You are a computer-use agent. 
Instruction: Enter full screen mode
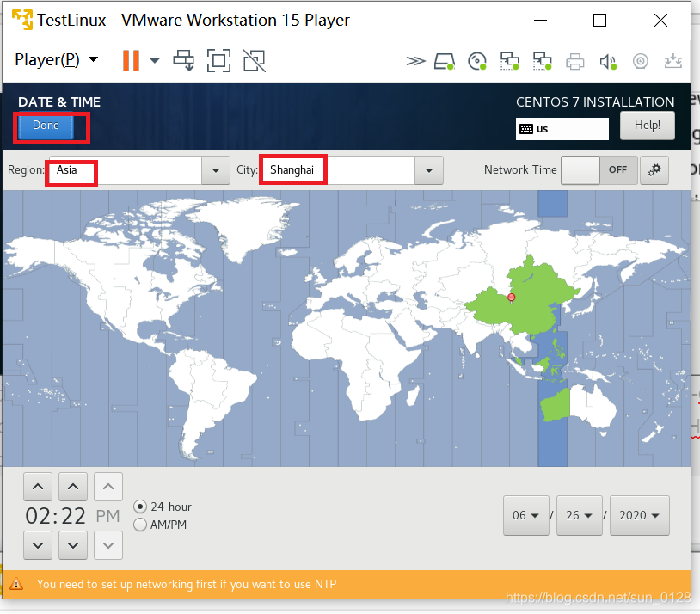coord(218,60)
